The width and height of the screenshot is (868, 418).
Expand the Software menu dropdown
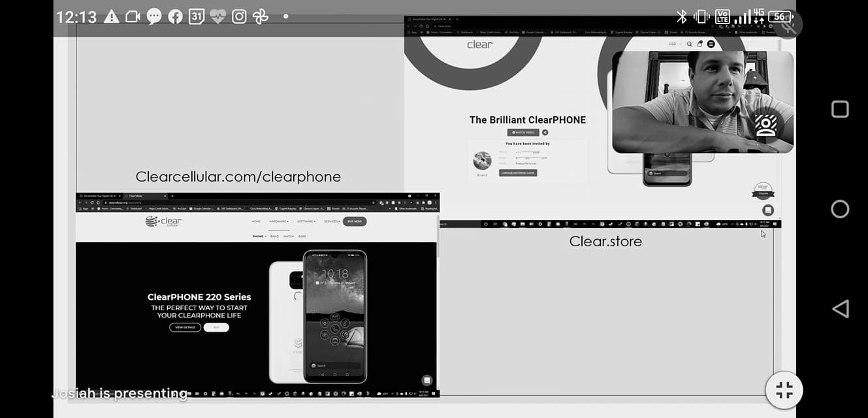(306, 221)
